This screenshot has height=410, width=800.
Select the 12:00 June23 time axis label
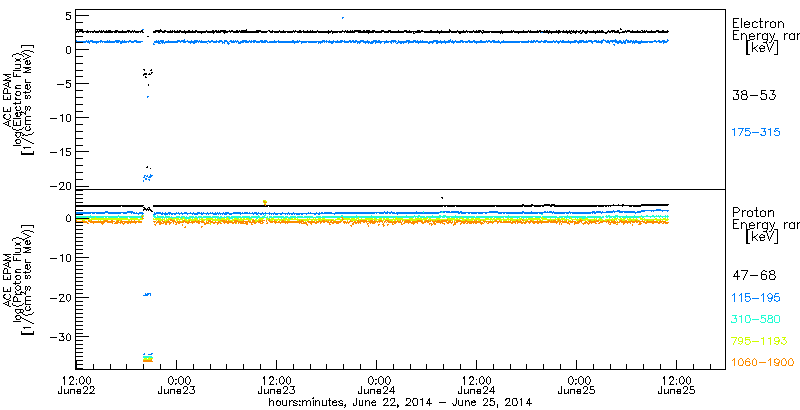(277, 385)
